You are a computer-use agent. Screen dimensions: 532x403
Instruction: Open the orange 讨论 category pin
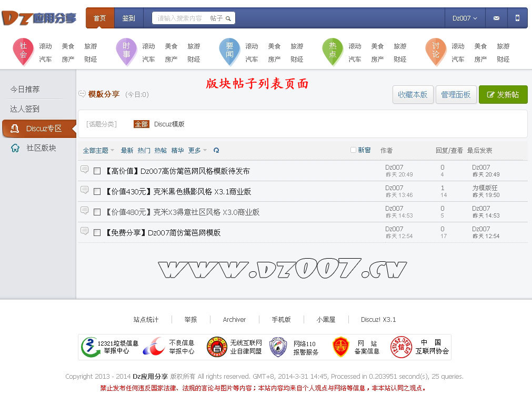[x=436, y=52]
